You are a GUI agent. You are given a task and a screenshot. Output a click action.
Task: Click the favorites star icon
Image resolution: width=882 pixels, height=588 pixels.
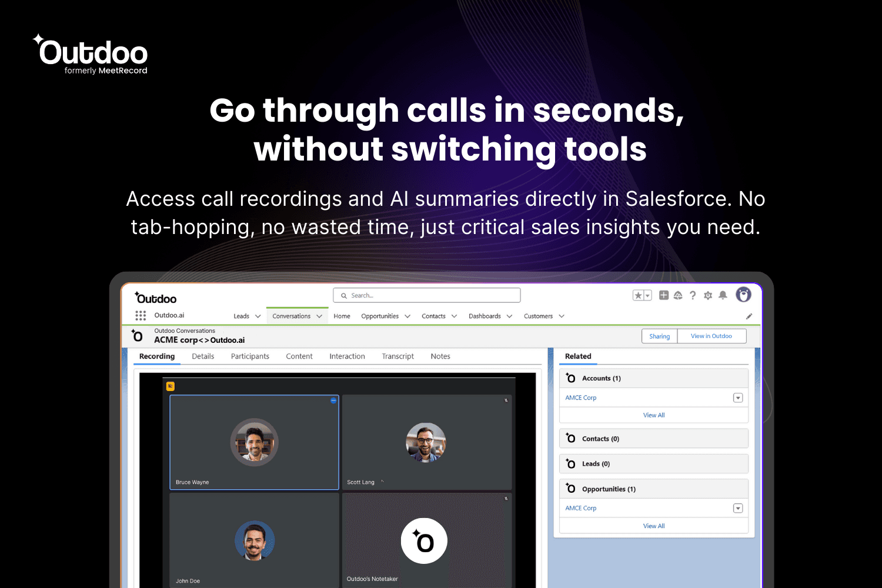638,296
